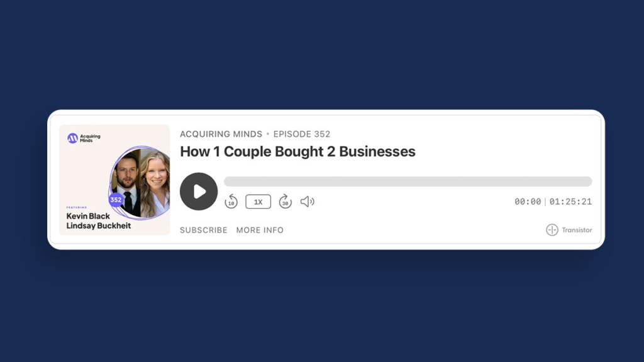
Task: Click the purple 352 badge on the artwork
Action: tap(116, 200)
